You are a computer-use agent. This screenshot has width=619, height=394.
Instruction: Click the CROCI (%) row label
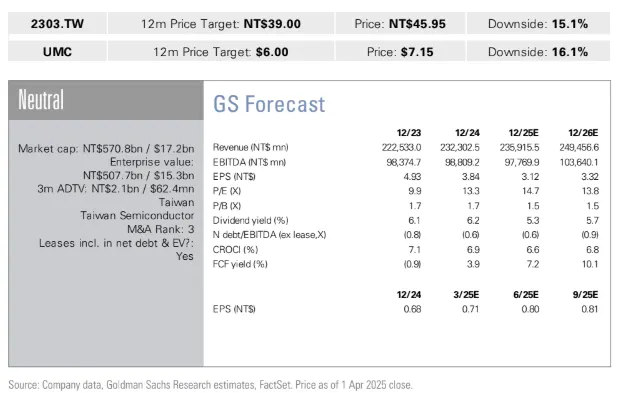coord(235,250)
